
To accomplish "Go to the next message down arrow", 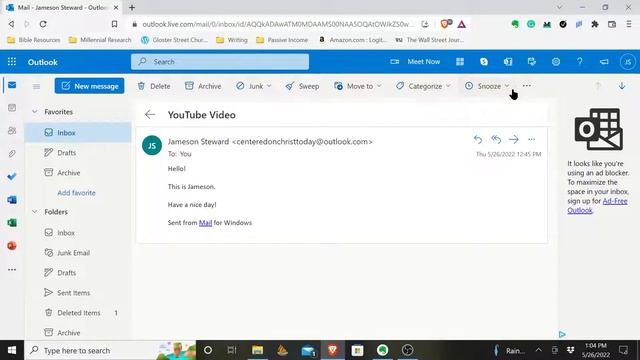I will [622, 86].
